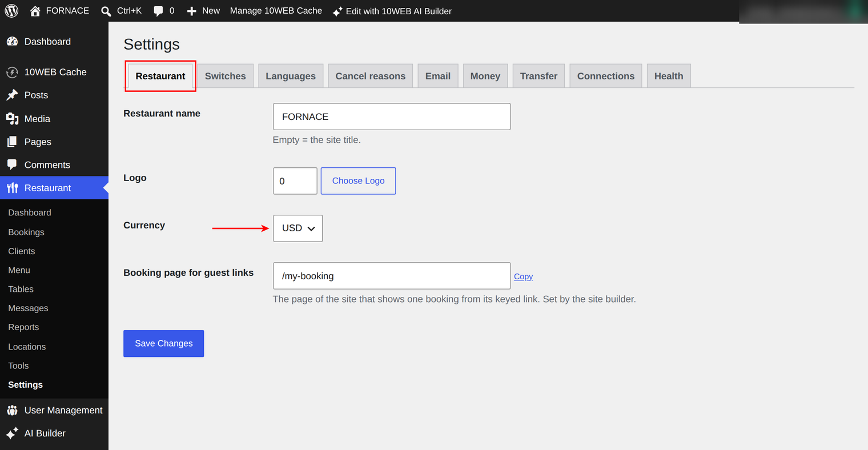Click the 10WEB Cache bolt icon
Image resolution: width=868 pixels, height=450 pixels.
click(x=12, y=73)
